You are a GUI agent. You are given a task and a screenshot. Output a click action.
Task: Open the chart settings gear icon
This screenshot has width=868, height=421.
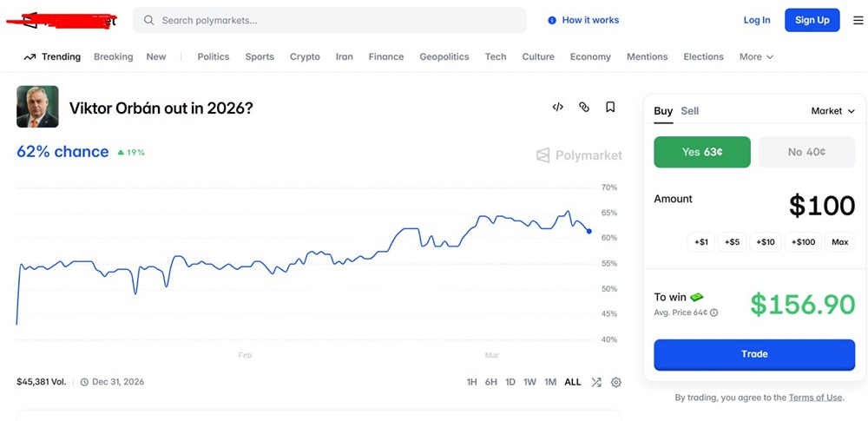pyautogui.click(x=616, y=382)
